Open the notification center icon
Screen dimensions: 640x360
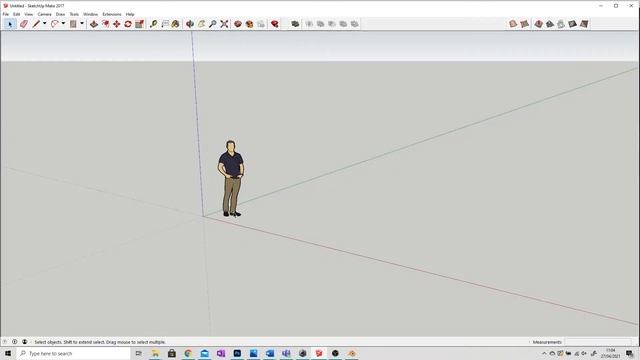(629, 353)
